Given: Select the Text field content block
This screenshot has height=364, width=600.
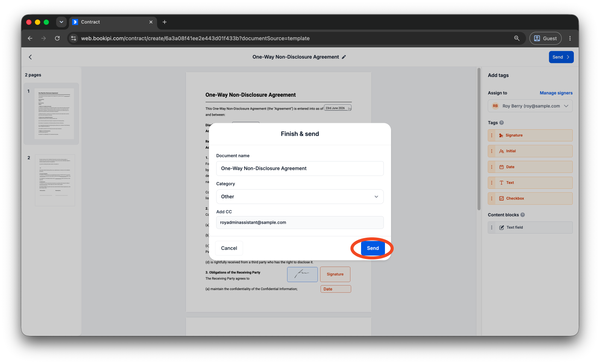Looking at the screenshot, I should tap(530, 227).
